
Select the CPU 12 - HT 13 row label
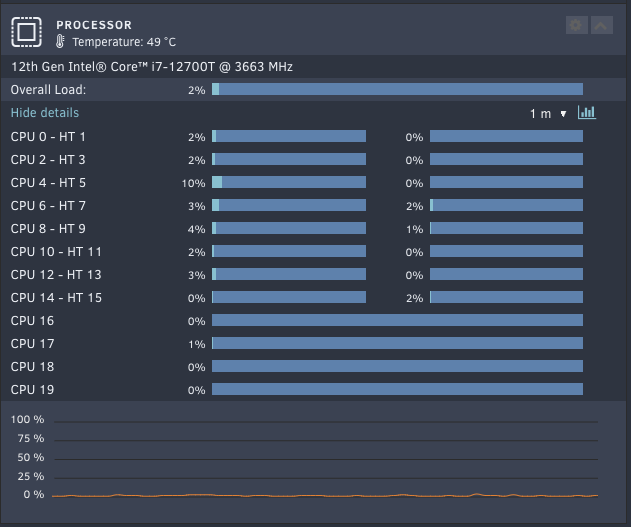point(56,274)
